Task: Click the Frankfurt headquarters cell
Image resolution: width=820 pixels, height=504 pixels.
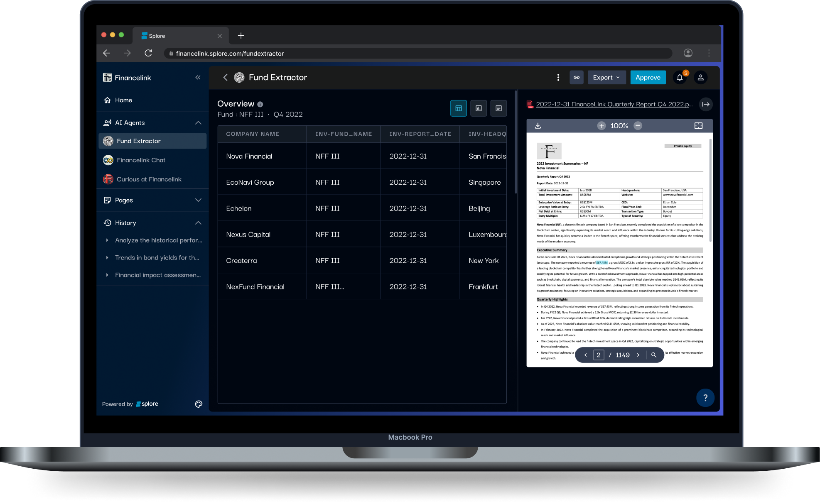Action: 483,287
